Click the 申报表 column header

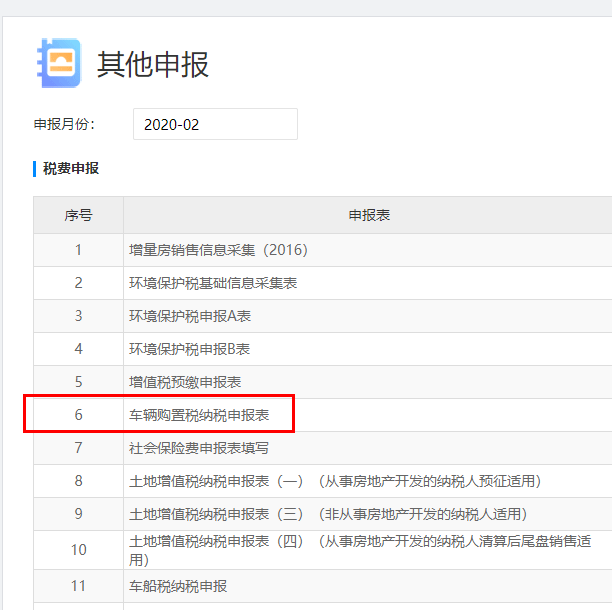point(368,215)
